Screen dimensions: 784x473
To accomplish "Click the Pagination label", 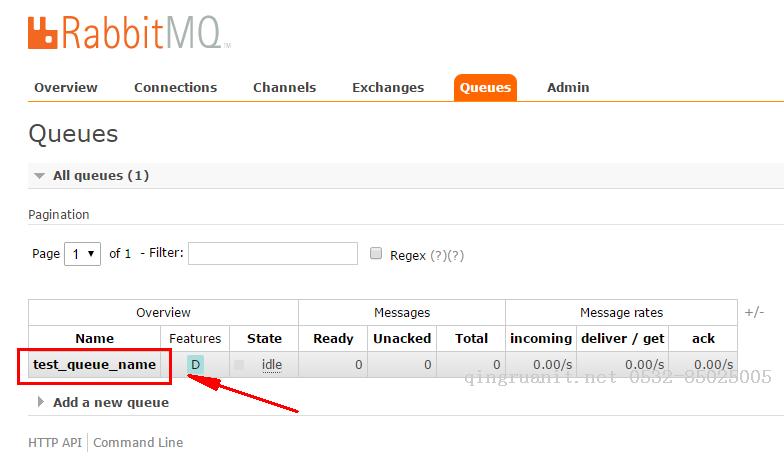I will [58, 214].
